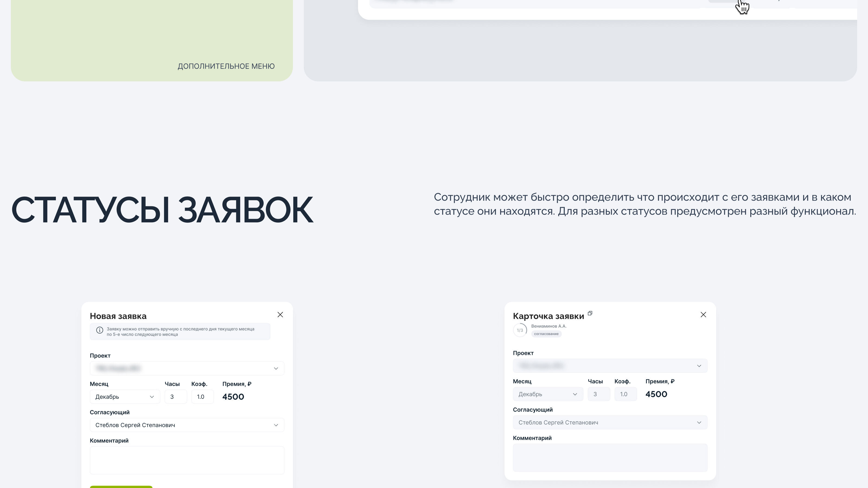The width and height of the screenshot is (868, 488).
Task: Close the Новая заявка dialog
Action: (280, 314)
